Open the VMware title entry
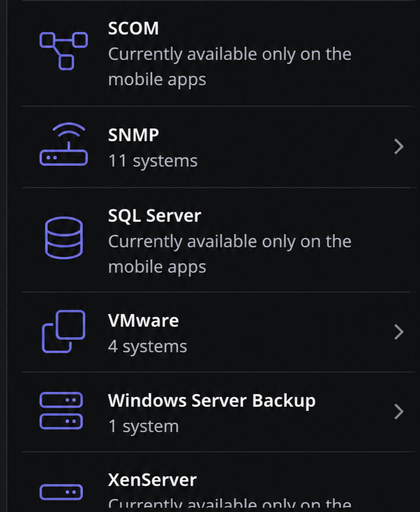Image resolution: width=420 pixels, height=512 pixels. pos(143,321)
